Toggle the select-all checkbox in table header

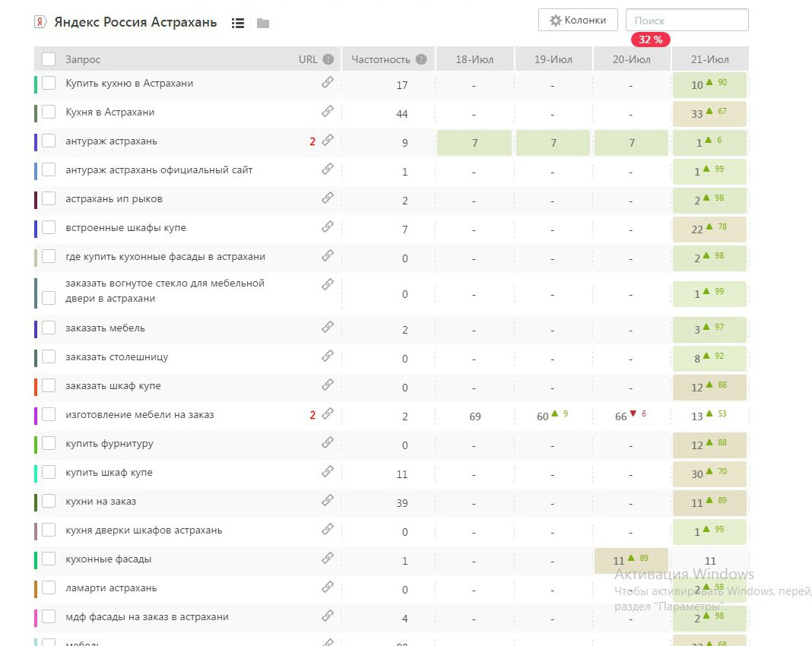coord(49,59)
